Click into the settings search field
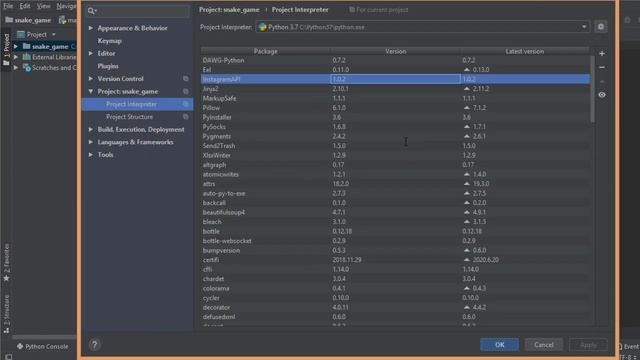 tap(138, 11)
